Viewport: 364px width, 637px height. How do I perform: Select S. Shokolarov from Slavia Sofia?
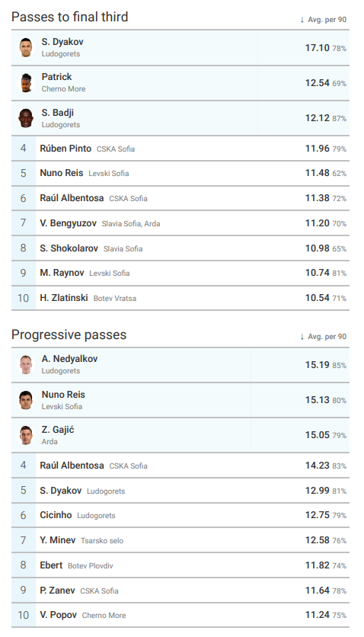click(x=69, y=248)
